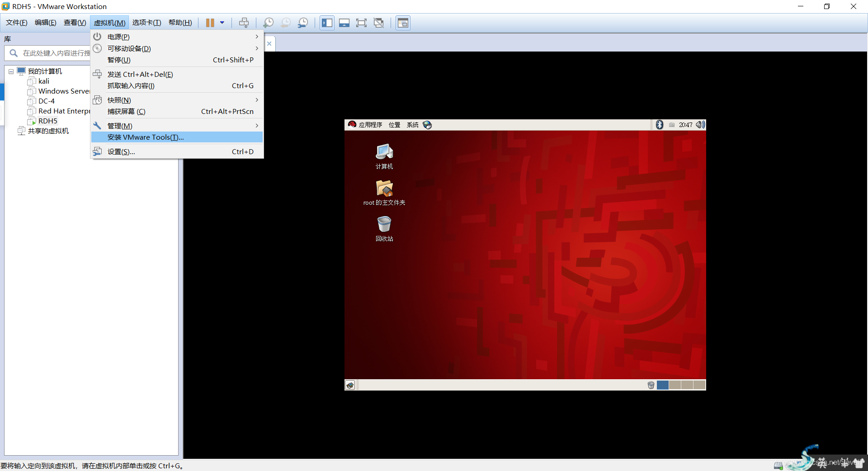The height and width of the screenshot is (471, 868).
Task: Collapse the 我的计算机 tree node
Action: 11,71
